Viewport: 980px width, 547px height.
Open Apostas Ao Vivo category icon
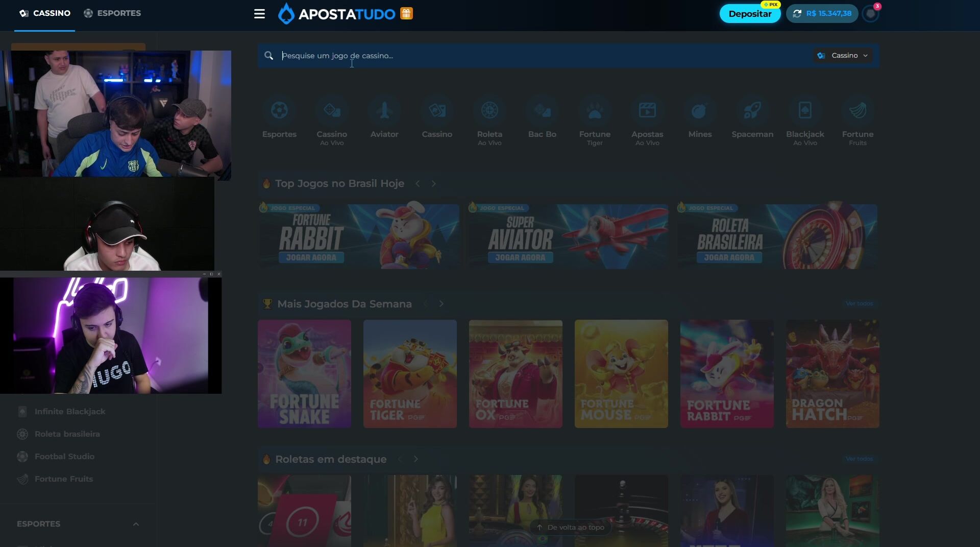point(647,110)
